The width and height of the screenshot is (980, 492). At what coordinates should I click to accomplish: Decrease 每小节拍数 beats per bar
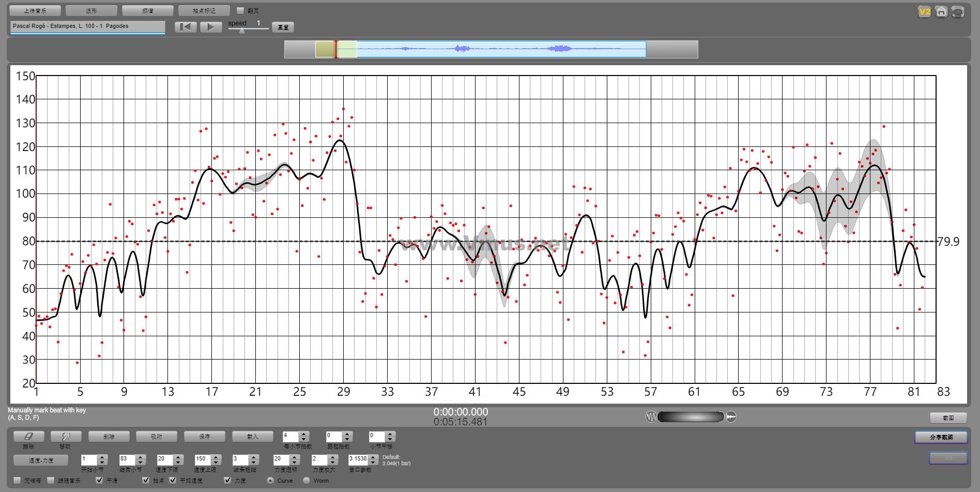click(x=304, y=439)
